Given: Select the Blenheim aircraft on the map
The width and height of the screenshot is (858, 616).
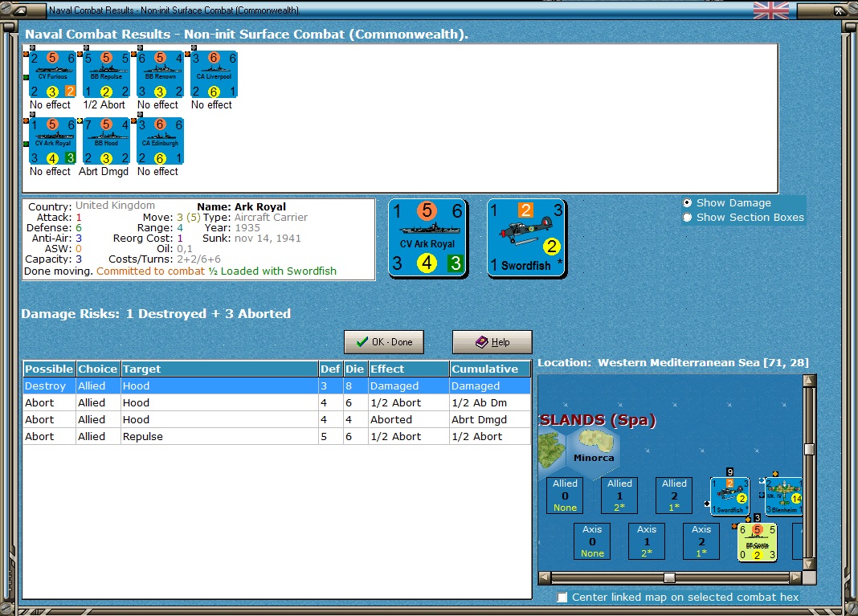Looking at the screenshot, I should pos(783,496).
